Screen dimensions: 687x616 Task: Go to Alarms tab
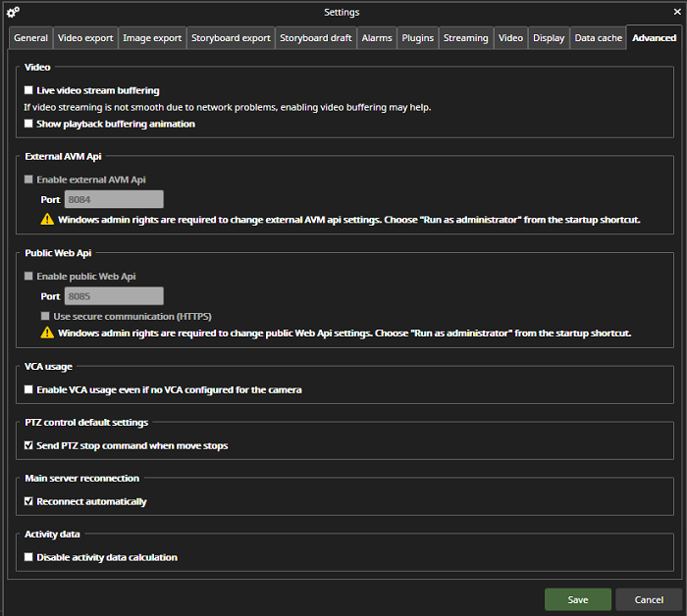point(377,38)
